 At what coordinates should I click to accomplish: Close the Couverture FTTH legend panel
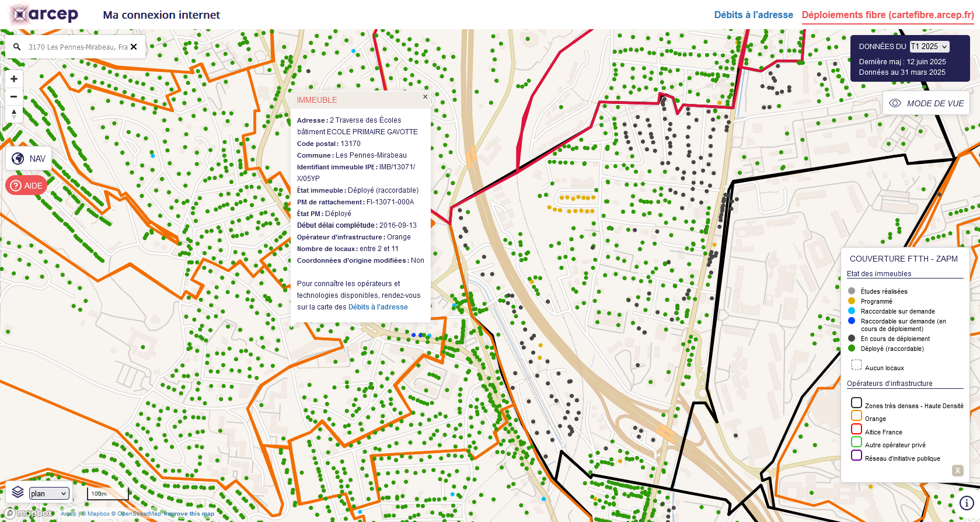coord(957,470)
